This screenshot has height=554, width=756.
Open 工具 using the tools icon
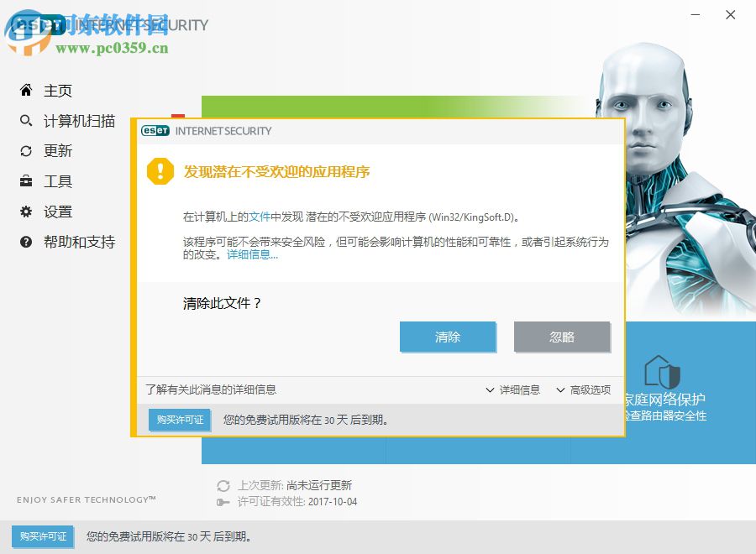26,180
